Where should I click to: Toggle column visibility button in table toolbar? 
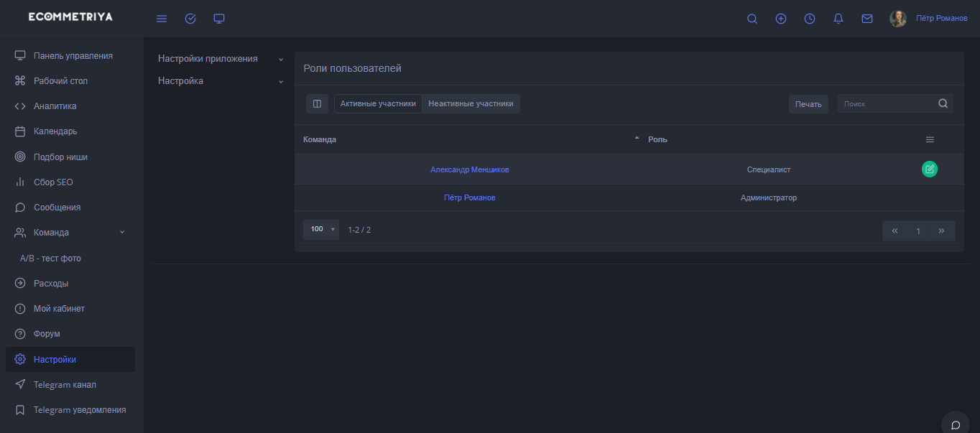click(x=317, y=104)
